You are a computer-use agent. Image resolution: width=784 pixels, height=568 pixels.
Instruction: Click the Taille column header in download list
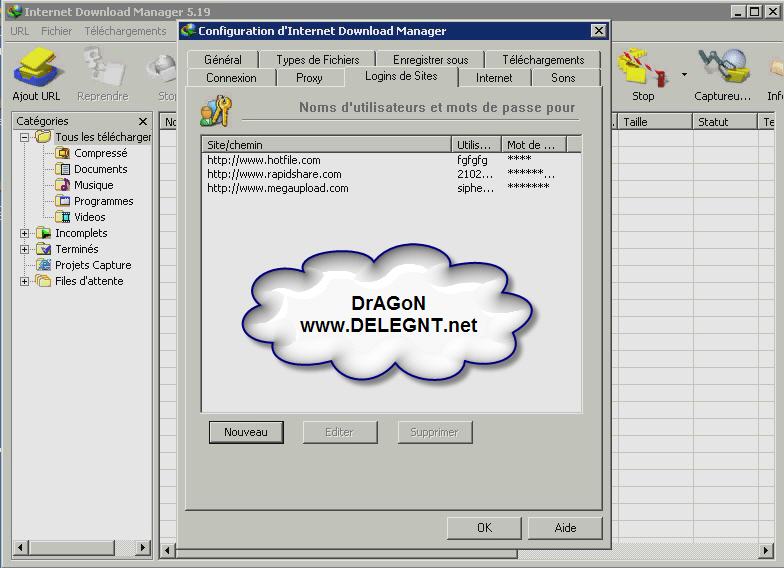pyautogui.click(x=655, y=122)
